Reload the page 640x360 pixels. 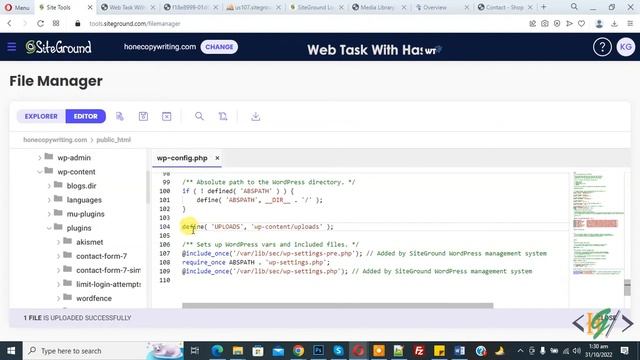coord(40,24)
